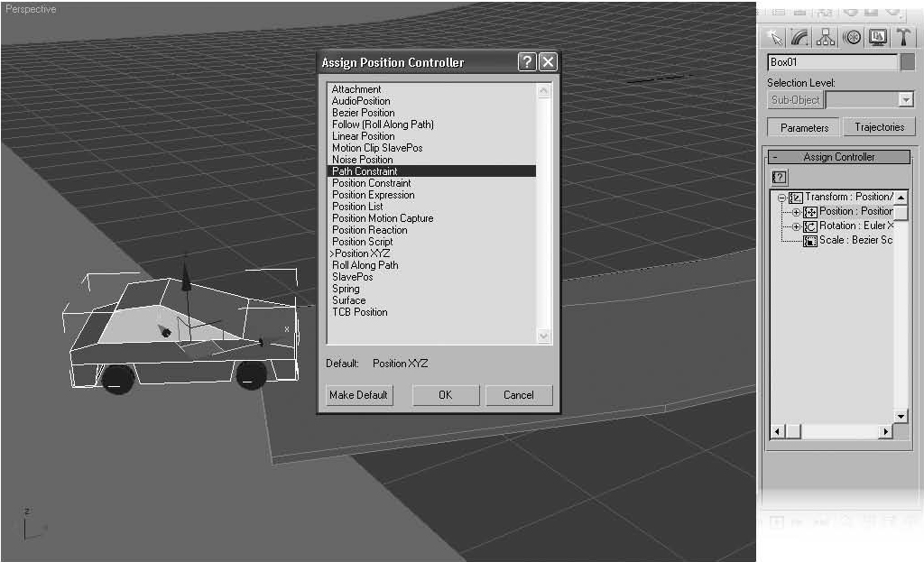
Task: Click the Assign Controller icon button
Action: [781, 178]
